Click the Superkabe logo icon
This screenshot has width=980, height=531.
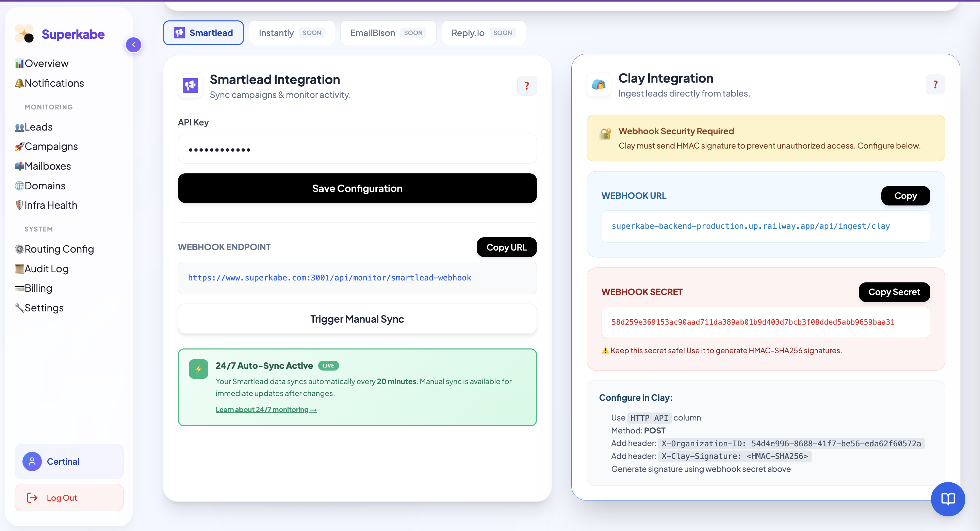click(24, 34)
